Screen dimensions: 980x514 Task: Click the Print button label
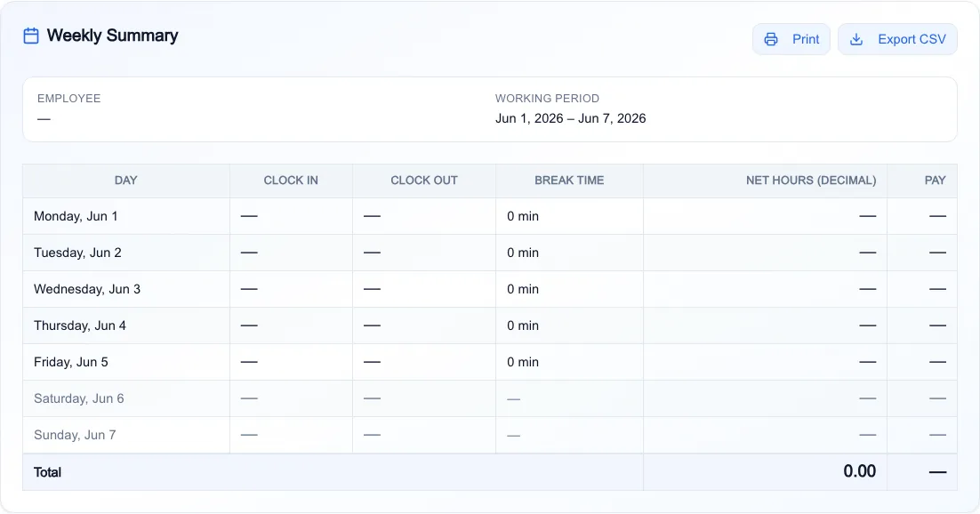click(806, 39)
